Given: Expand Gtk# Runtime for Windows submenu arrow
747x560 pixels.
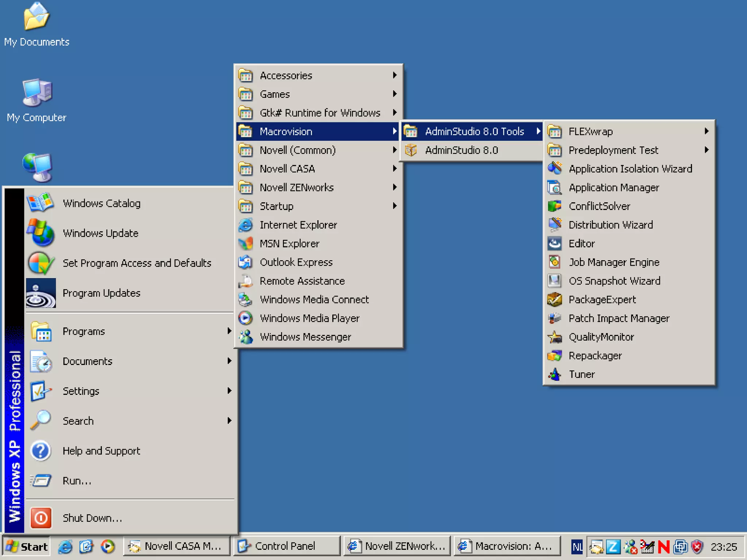Looking at the screenshot, I should tap(395, 112).
